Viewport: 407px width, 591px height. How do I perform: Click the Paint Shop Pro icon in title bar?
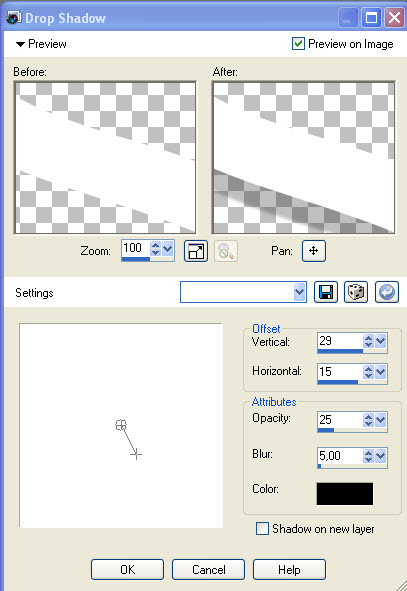14,18
